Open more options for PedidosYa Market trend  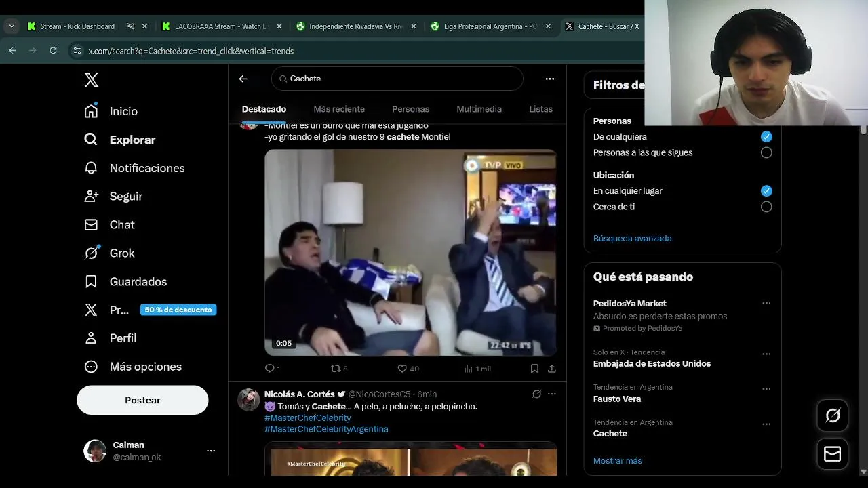[766, 304]
